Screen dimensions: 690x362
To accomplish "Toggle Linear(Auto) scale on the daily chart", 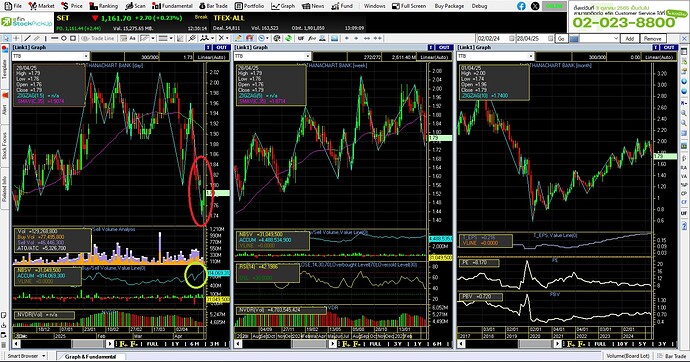I will [211, 57].
